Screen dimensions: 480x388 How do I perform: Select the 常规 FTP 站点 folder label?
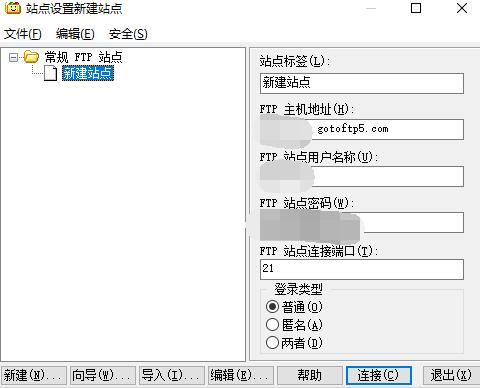pyautogui.click(x=83, y=57)
